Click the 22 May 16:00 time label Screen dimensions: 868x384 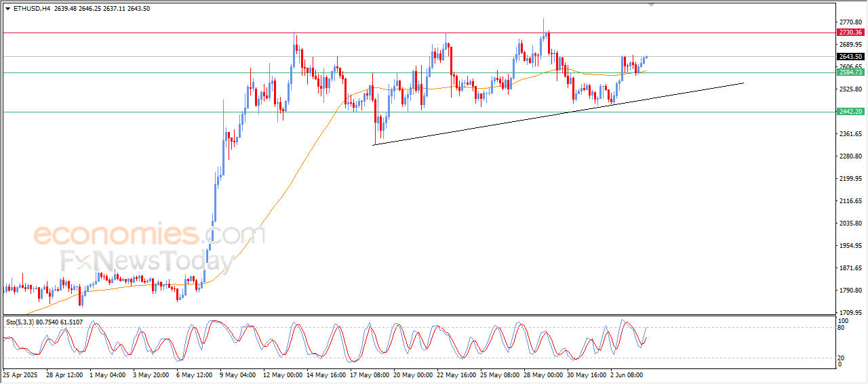(456, 374)
